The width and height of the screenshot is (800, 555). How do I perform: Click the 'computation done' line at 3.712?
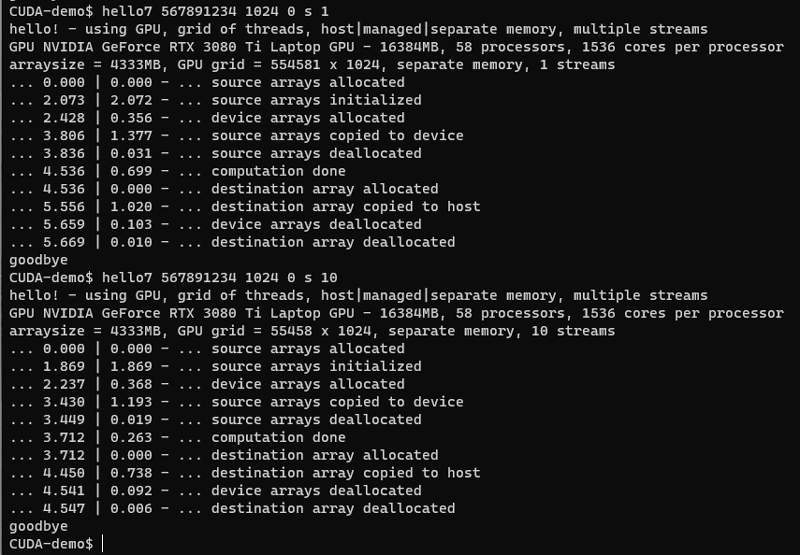(177, 438)
